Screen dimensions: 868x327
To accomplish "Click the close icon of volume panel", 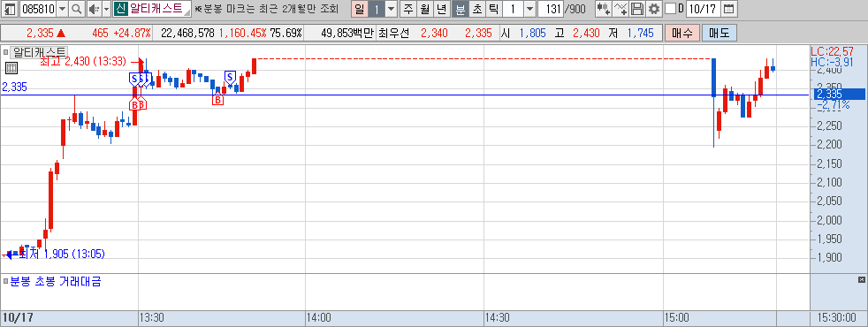I will 861,279.
